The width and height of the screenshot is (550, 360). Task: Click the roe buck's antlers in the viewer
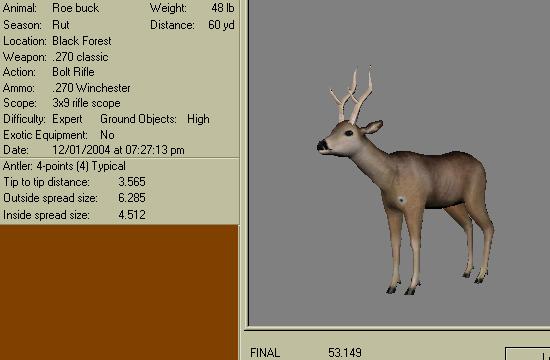tap(351, 94)
